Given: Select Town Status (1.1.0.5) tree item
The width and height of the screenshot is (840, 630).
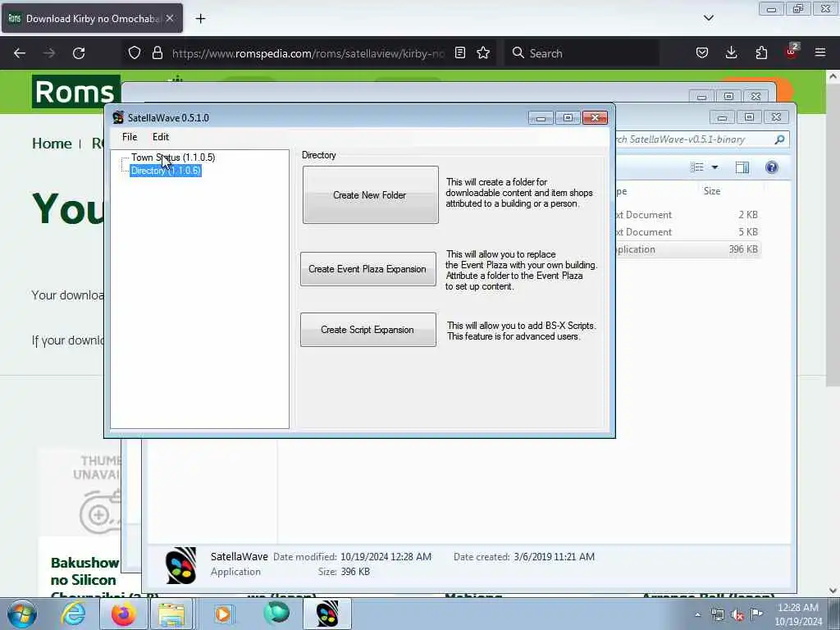Looking at the screenshot, I should 173,157.
